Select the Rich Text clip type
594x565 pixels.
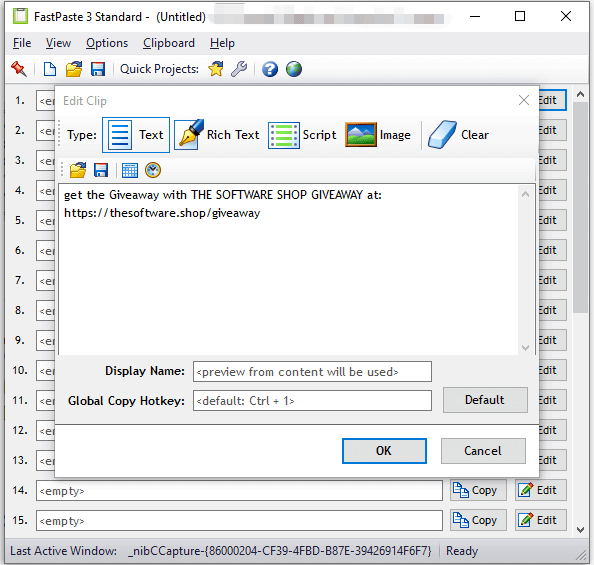coord(217,135)
